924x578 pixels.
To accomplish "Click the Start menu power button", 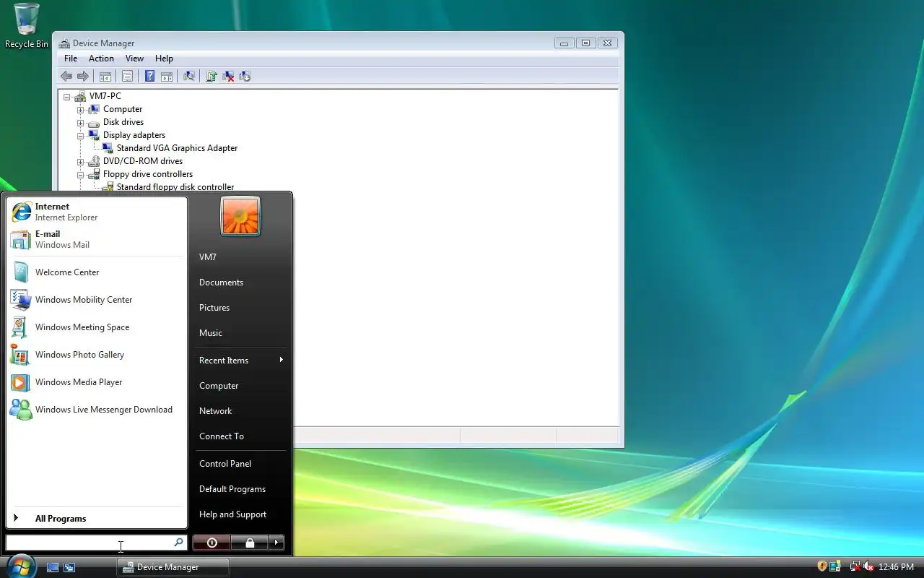I will [x=212, y=543].
